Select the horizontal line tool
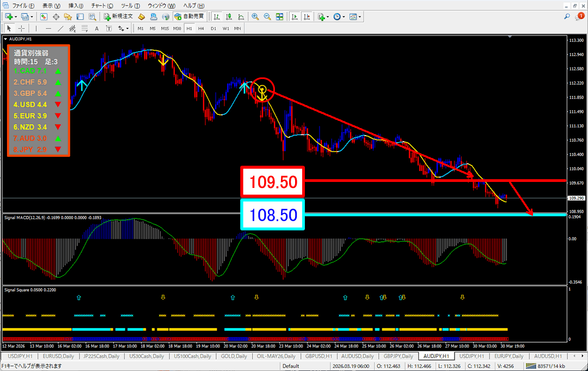This screenshot has width=588, height=371. tap(48, 28)
